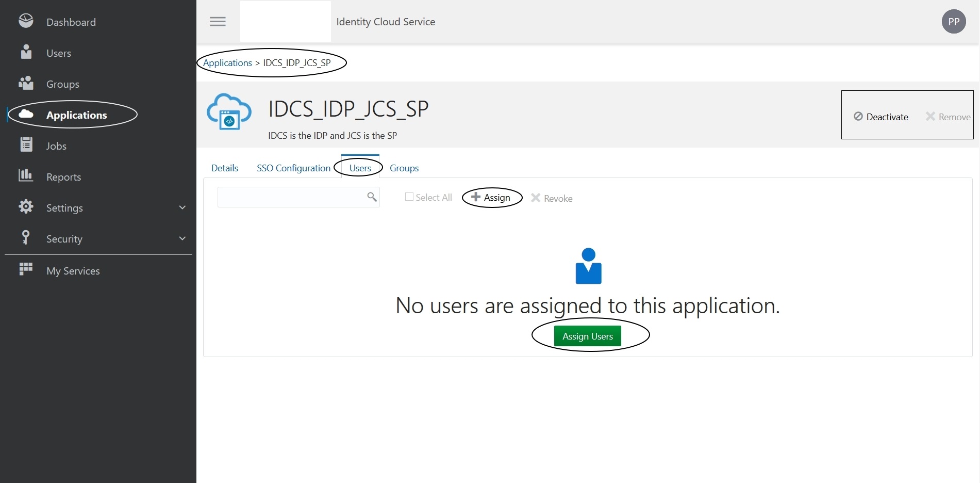
Task: Click the Revoke X icon
Action: point(536,198)
